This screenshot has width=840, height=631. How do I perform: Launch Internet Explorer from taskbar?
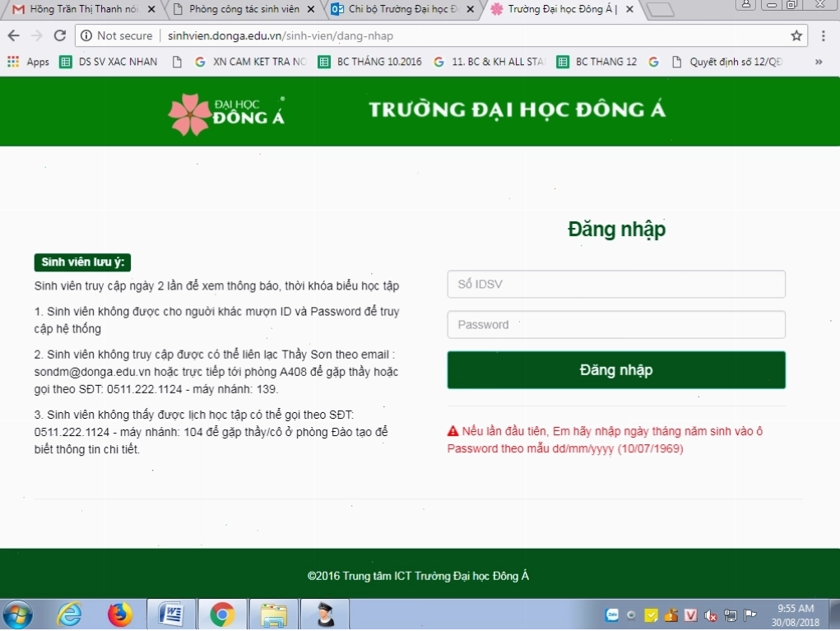(70, 615)
